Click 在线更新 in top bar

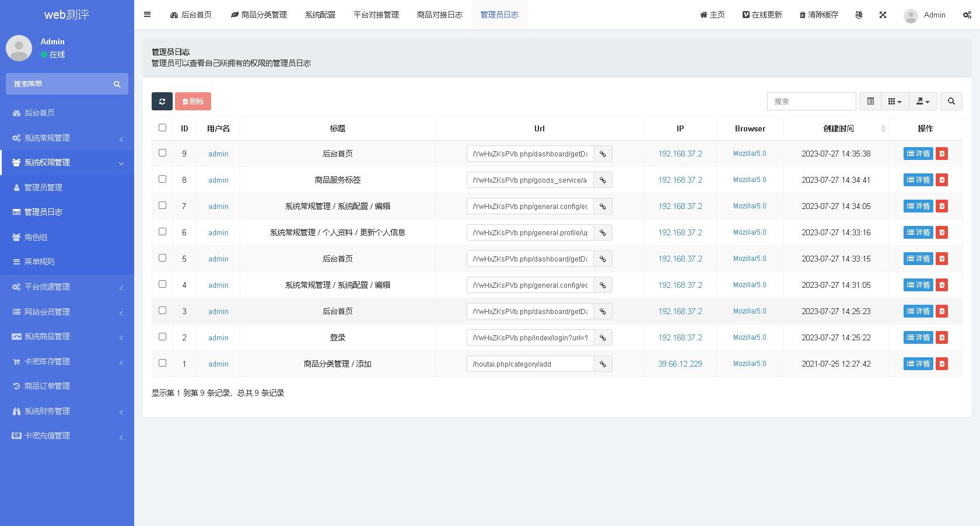pyautogui.click(x=762, y=15)
